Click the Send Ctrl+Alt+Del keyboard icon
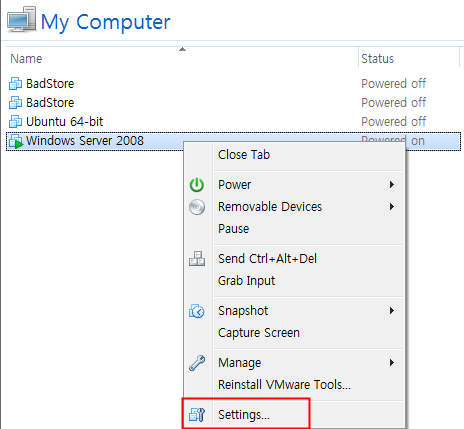The height and width of the screenshot is (429, 464). pyautogui.click(x=197, y=259)
